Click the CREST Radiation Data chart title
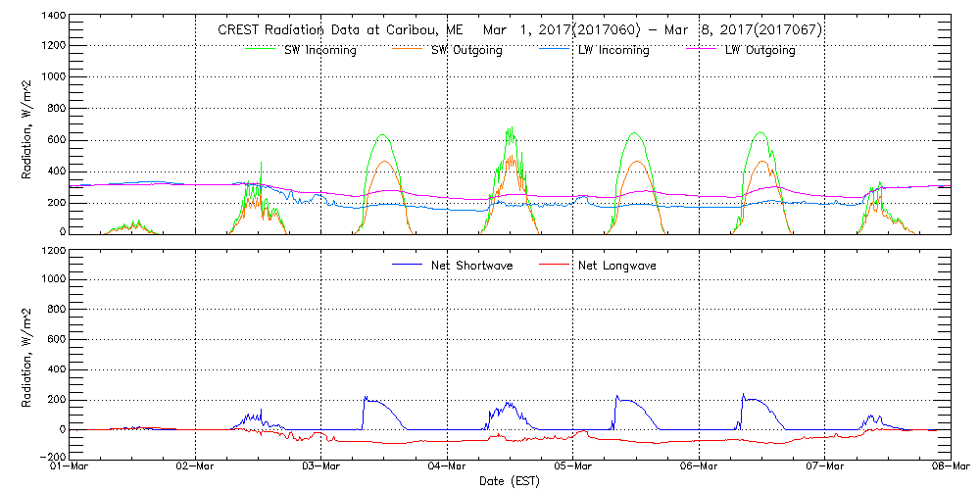Viewport: 980px width, 490px height. [x=519, y=30]
